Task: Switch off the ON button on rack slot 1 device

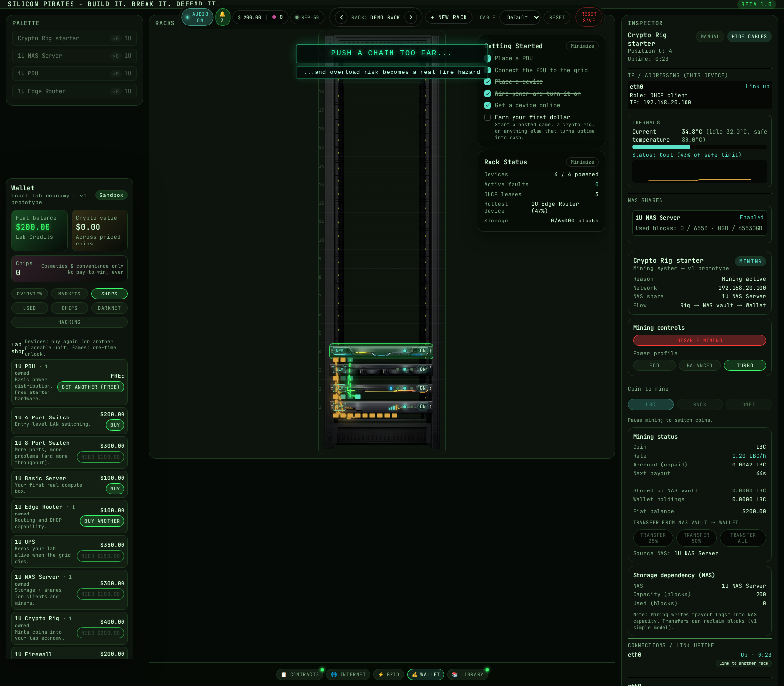Action: tap(423, 407)
